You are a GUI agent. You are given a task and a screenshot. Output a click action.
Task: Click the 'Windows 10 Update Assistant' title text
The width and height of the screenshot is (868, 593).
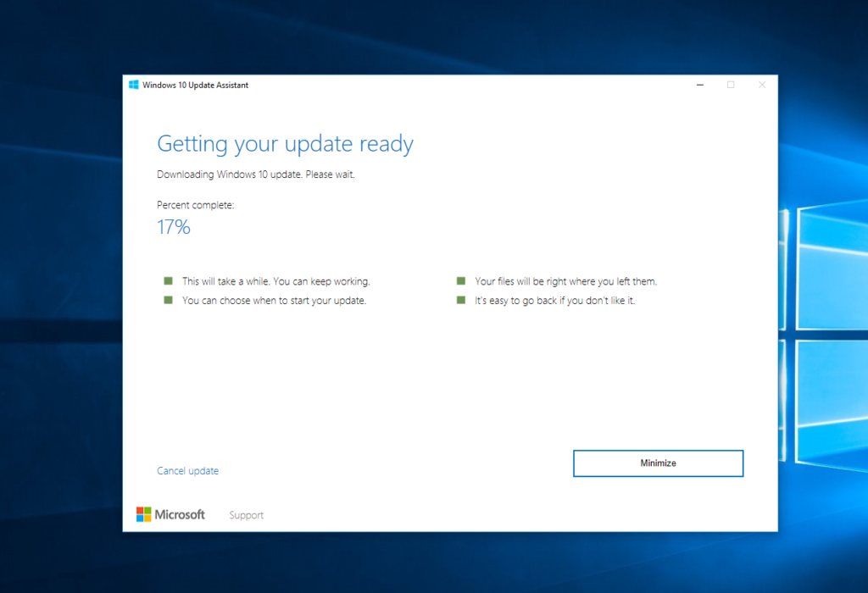196,85
